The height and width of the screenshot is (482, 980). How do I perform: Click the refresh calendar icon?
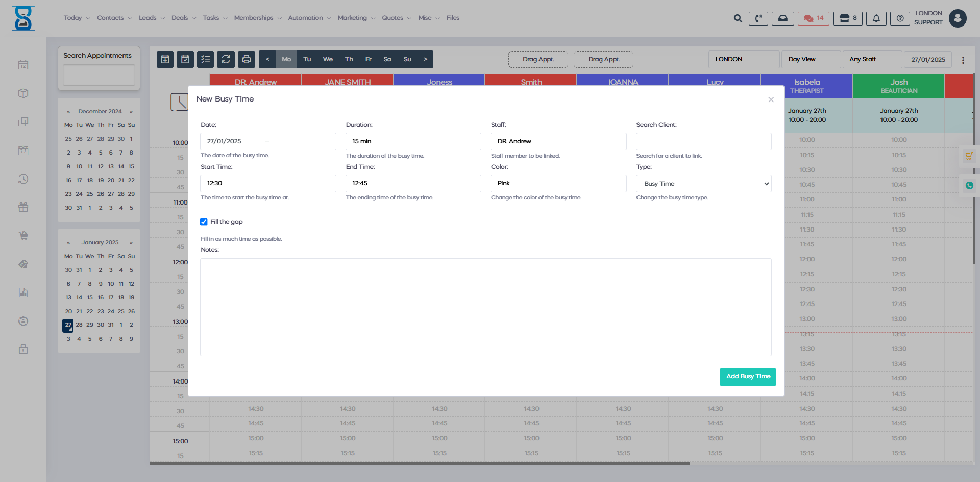tap(226, 59)
